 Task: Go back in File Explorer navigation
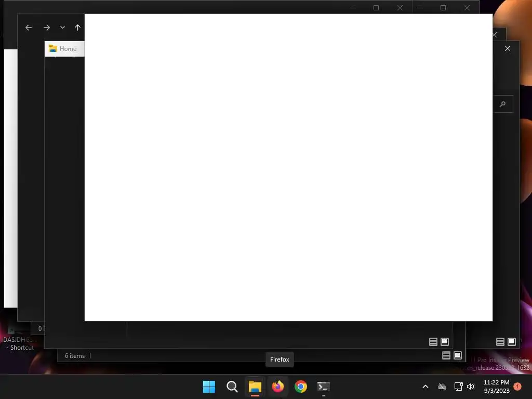[29, 28]
